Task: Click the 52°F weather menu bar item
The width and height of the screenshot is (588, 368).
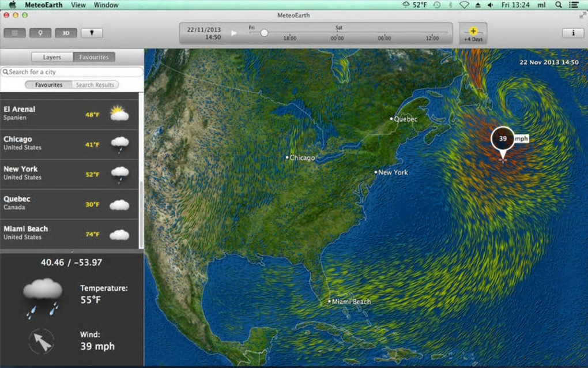Action: click(414, 5)
